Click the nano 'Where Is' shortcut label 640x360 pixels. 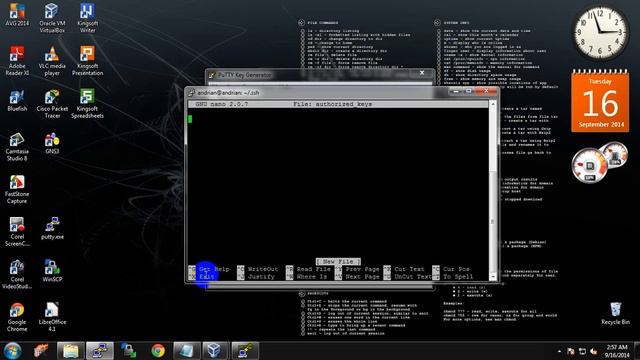pyautogui.click(x=312, y=277)
